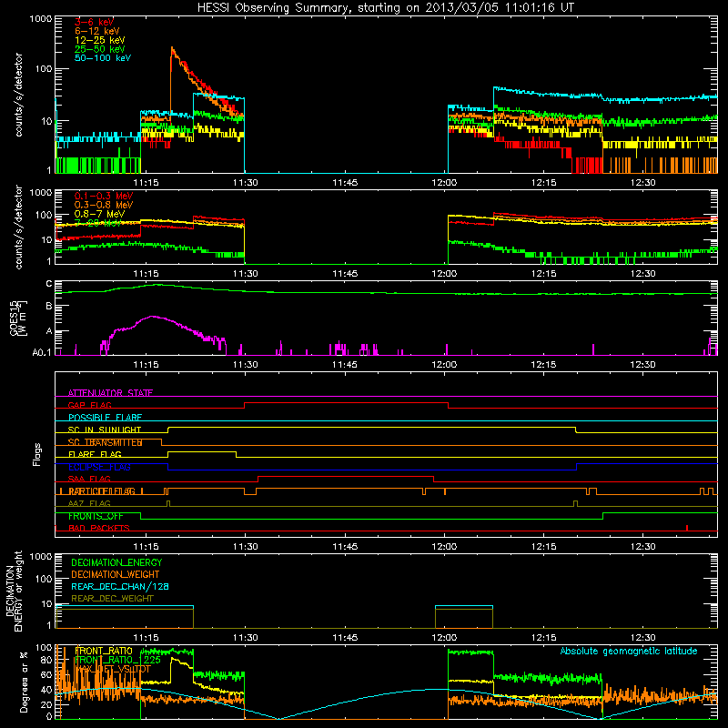Image resolution: width=728 pixels, height=728 pixels.
Task: Choose the cyan 50-100 keV legend label
Action: 103,58
